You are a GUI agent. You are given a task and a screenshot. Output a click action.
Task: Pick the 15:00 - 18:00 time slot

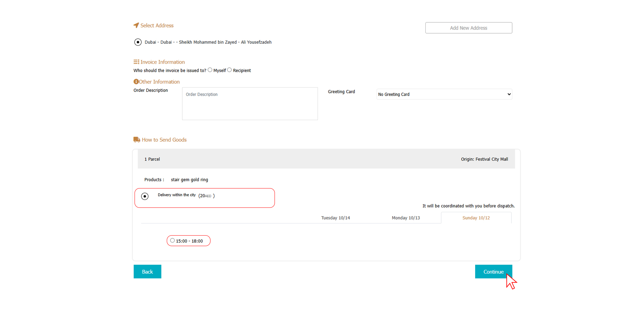point(173,241)
